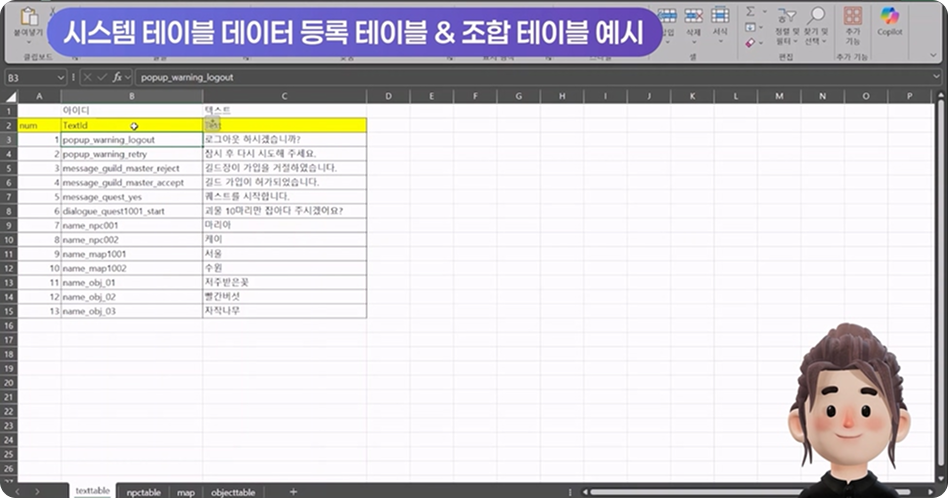This screenshot has height=498, width=948.
Task: Click the Clear eraser icon in editing group
Action: click(750, 44)
